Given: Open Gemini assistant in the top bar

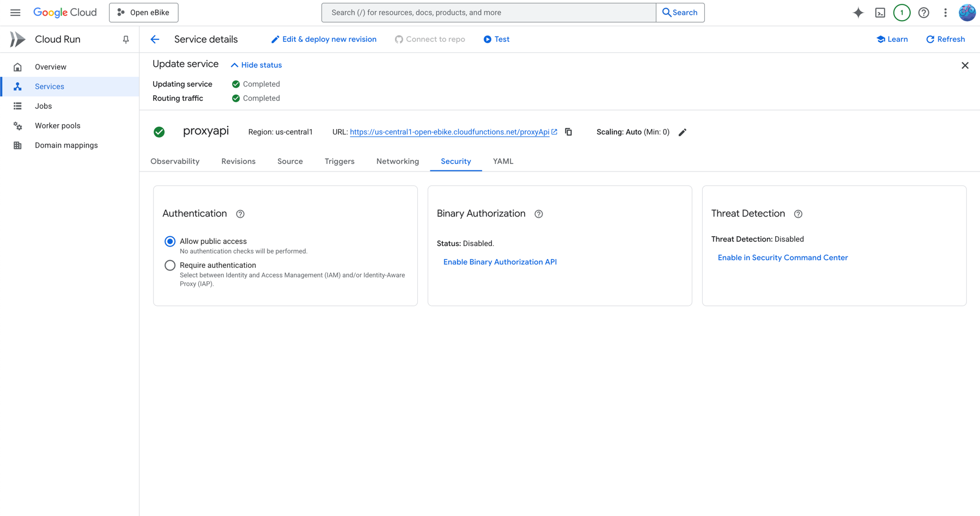Looking at the screenshot, I should tap(858, 12).
